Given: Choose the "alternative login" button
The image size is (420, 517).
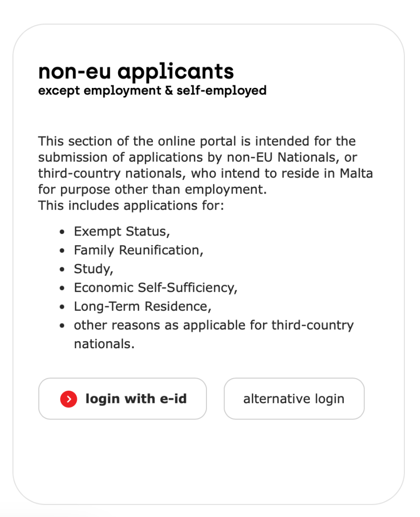Looking at the screenshot, I should pos(294,399).
